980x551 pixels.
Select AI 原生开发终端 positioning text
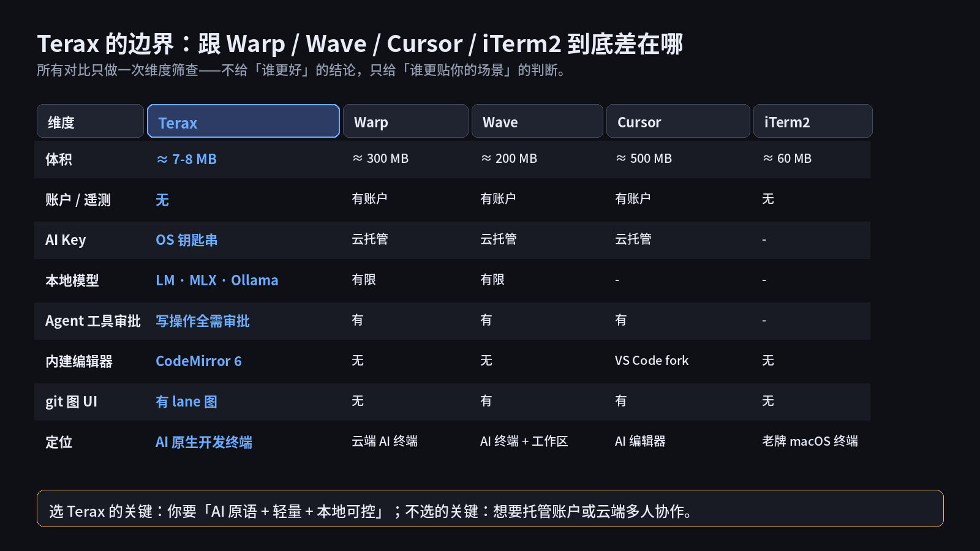click(x=204, y=442)
